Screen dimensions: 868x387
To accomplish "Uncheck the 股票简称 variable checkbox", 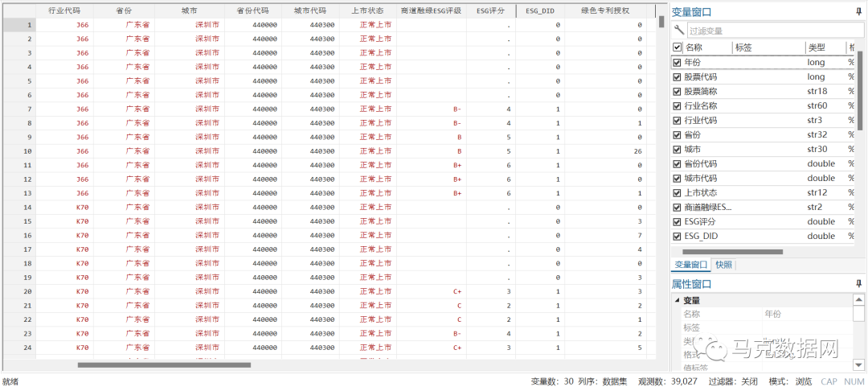I will (677, 92).
